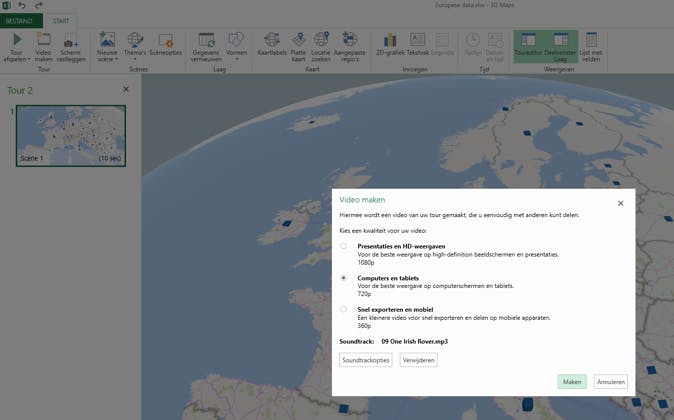This screenshot has height=420, width=674.
Task: Open the Video maken ribbon icon
Action: [43, 40]
